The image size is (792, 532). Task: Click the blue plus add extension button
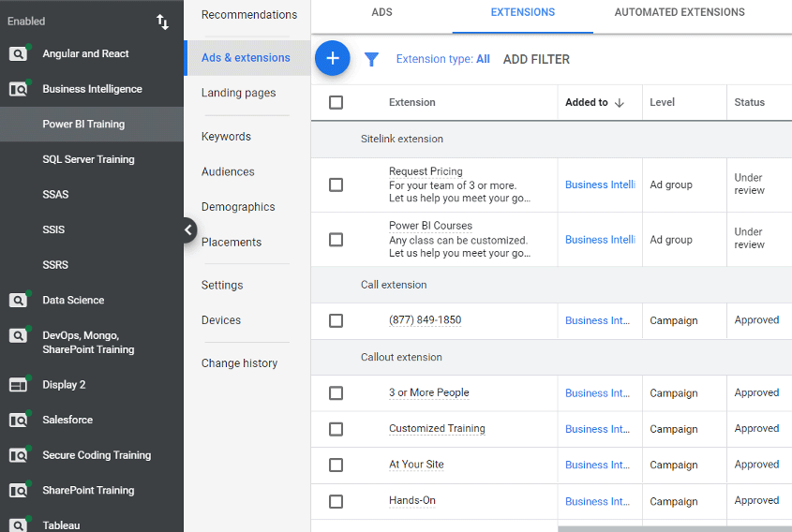(333, 58)
